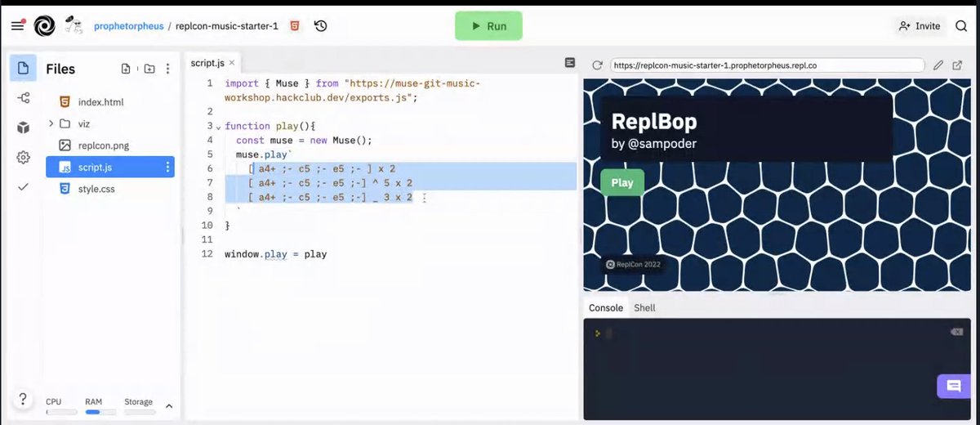Viewport: 980px width, 425px height.
Task: Click the function play() code line
Action: 269,127
